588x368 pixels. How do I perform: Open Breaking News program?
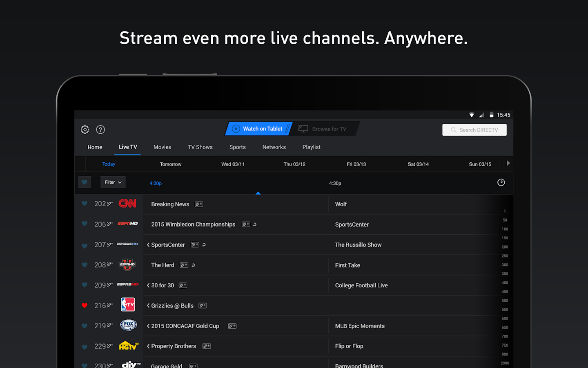pos(170,204)
